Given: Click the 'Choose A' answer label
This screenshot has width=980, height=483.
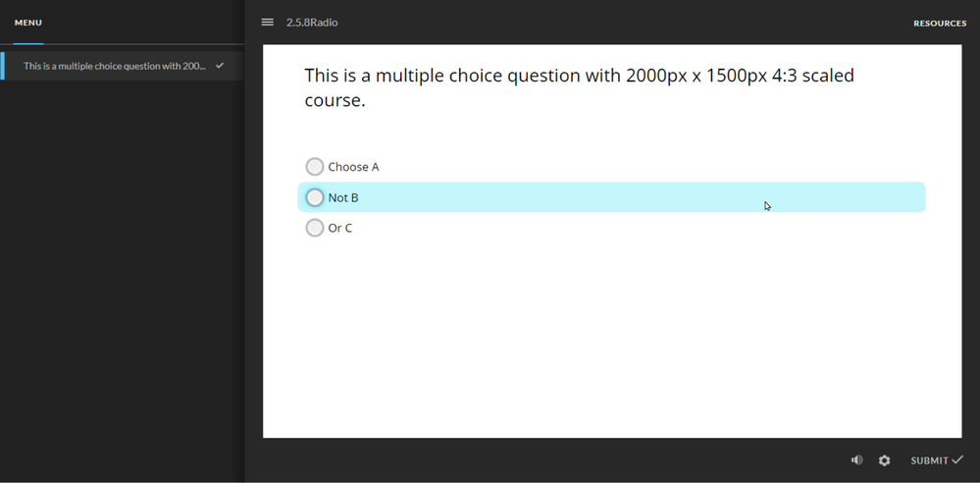Looking at the screenshot, I should [353, 167].
